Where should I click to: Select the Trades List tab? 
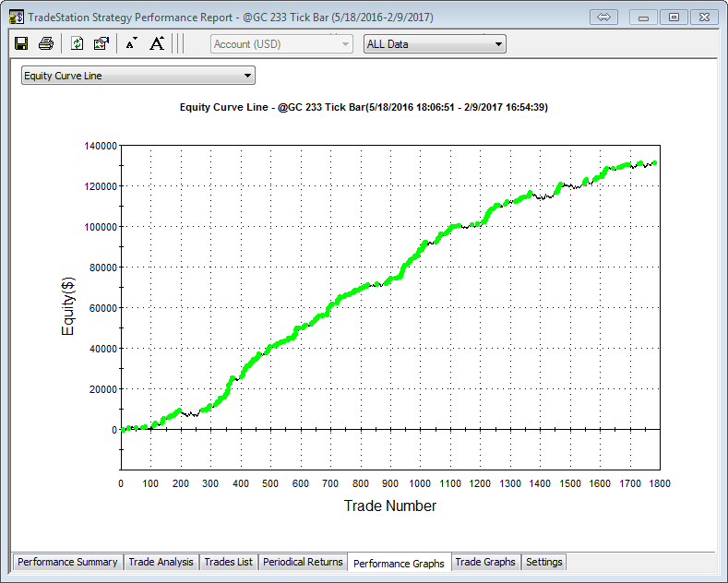(x=228, y=562)
